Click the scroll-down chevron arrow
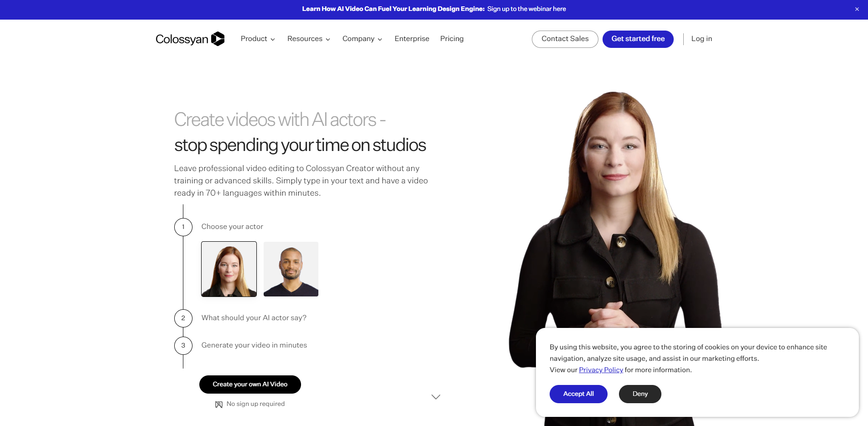 tap(436, 397)
